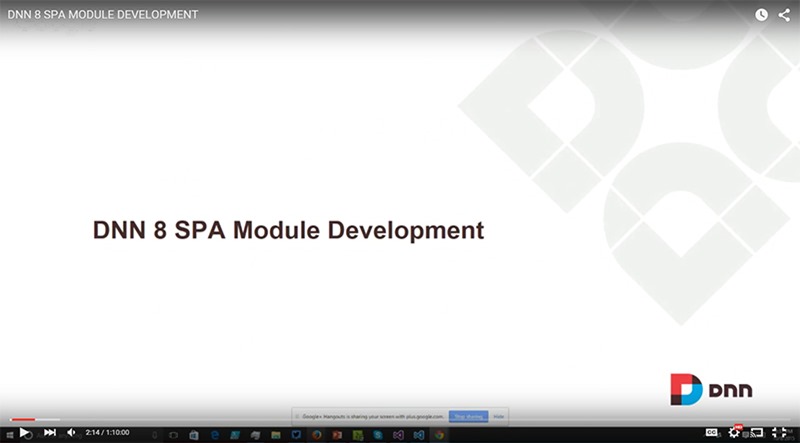Viewport: 800px width, 443px height.
Task: Click the purple Visual Studio taskbar icon
Action: pos(398,435)
